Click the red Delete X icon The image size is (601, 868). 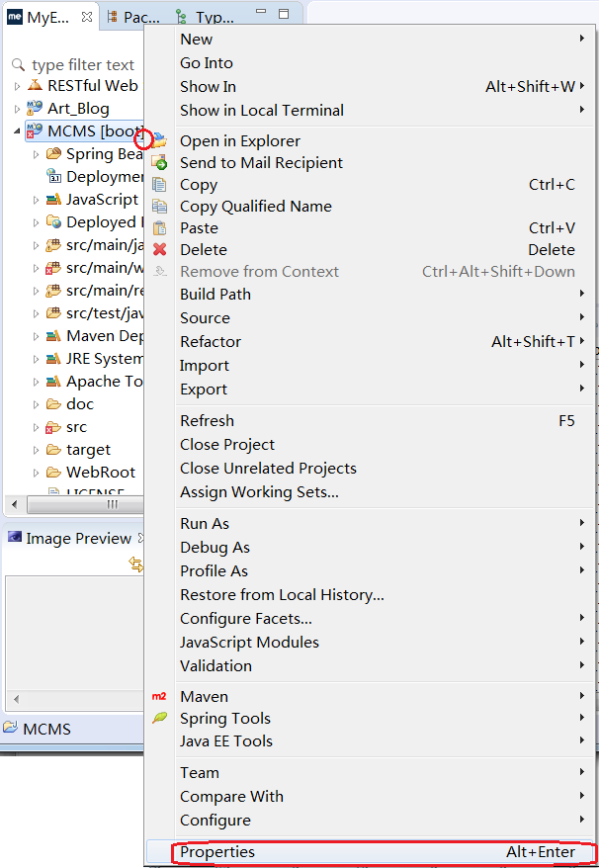(x=159, y=250)
